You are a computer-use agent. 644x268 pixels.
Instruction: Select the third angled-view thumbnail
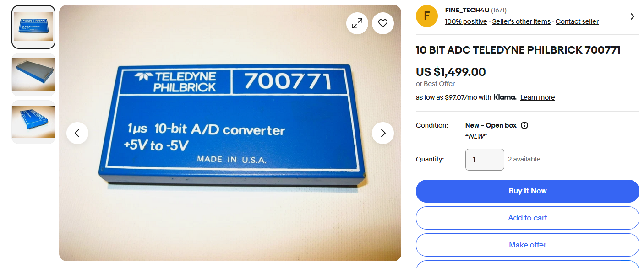coord(33,122)
